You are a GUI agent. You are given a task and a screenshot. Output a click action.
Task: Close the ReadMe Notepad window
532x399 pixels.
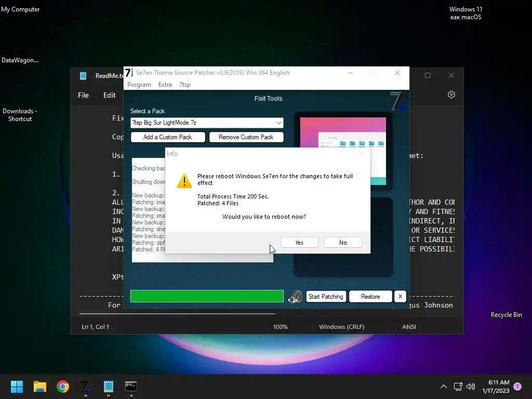451,75
